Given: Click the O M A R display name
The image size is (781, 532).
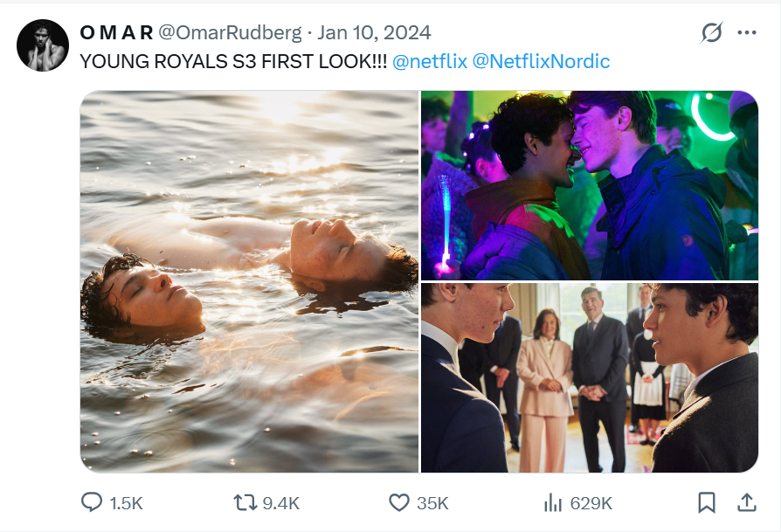Looking at the screenshot, I should (116, 33).
